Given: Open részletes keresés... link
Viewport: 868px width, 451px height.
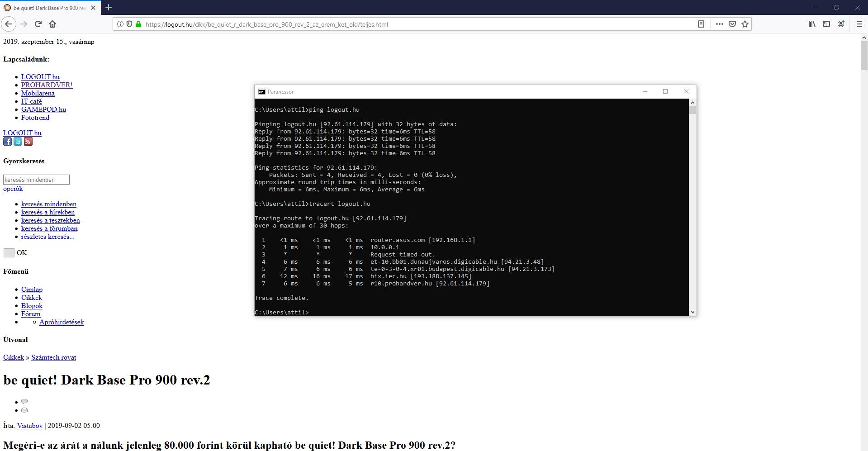Looking at the screenshot, I should [x=48, y=237].
